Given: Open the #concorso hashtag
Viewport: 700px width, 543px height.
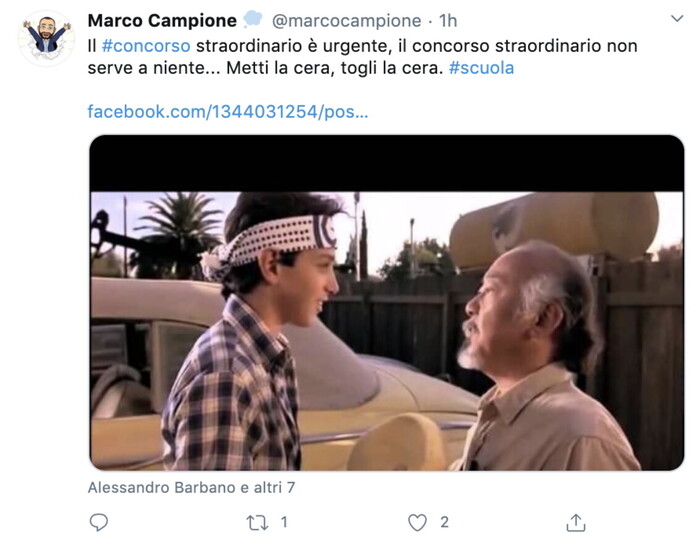Looking at the screenshot, I should pos(146,46).
